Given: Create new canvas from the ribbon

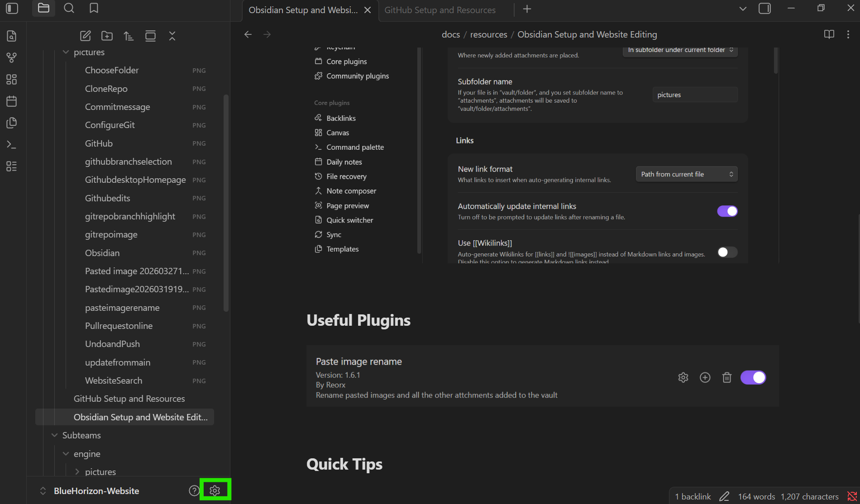Looking at the screenshot, I should [x=12, y=80].
